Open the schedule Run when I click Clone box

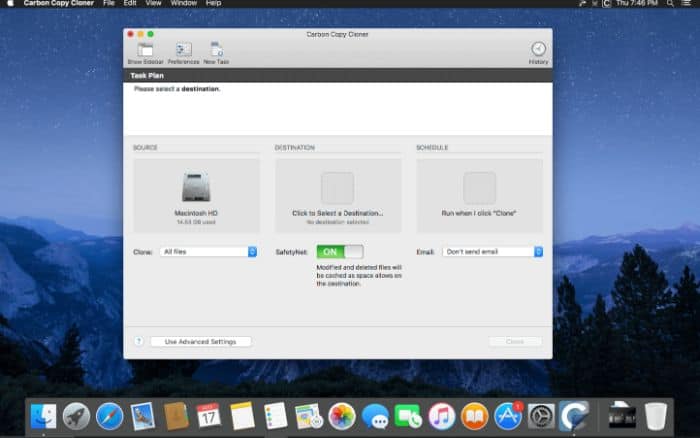[x=479, y=196]
